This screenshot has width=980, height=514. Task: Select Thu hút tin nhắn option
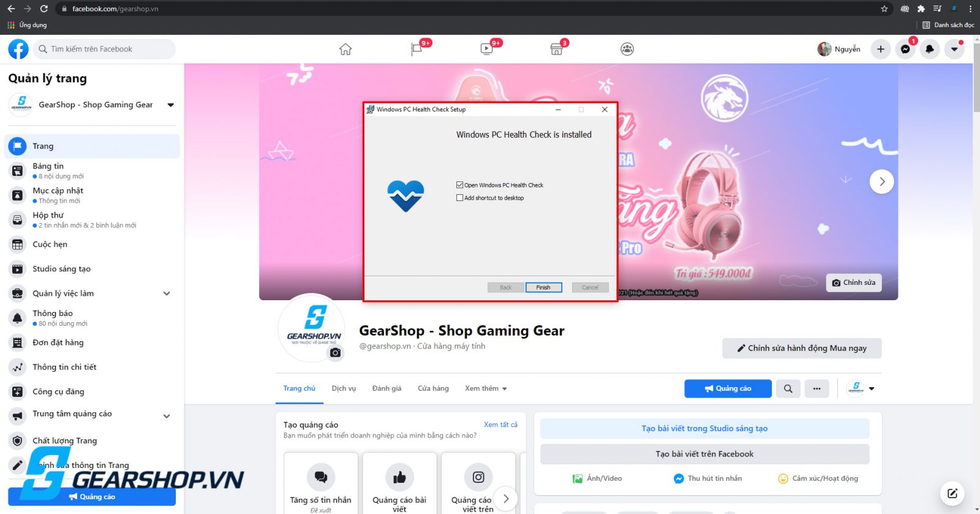coord(707,478)
